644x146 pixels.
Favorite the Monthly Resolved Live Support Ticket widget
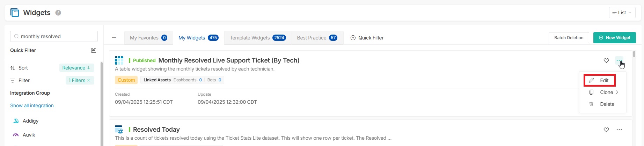606,60
